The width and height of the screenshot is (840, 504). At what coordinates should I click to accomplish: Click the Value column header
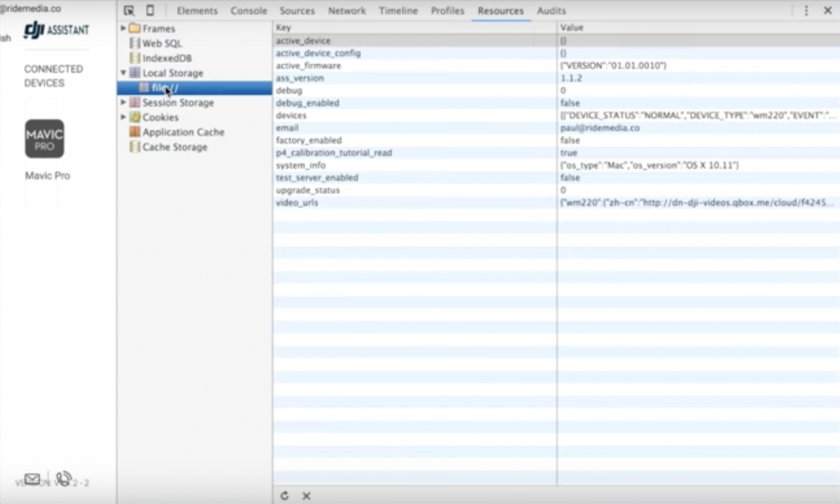[572, 28]
